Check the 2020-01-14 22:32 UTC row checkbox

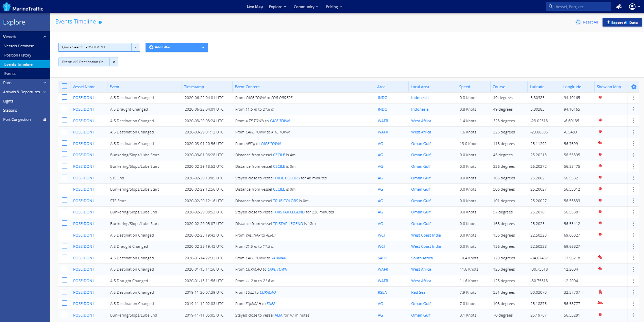[x=65, y=258]
